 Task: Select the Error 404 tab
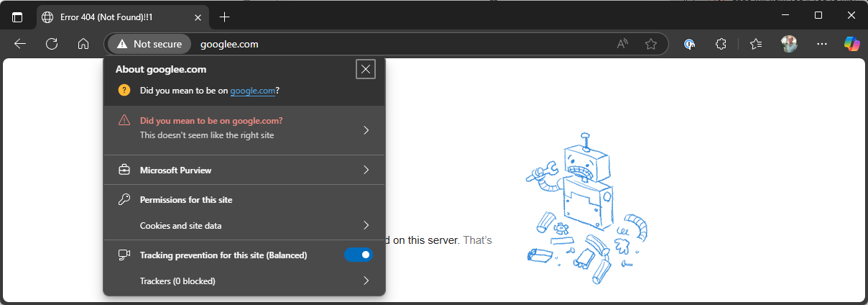pyautogui.click(x=115, y=17)
